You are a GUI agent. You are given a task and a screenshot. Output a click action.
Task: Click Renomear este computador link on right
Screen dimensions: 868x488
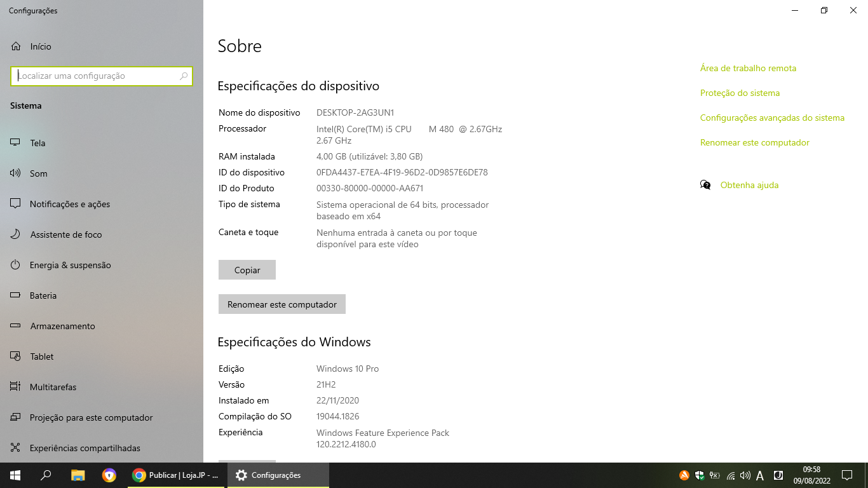point(755,142)
